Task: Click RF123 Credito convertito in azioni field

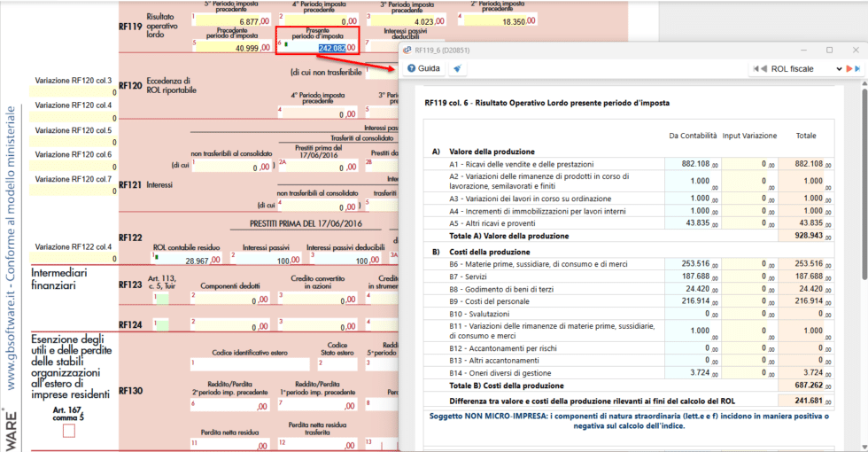Action: [318, 300]
